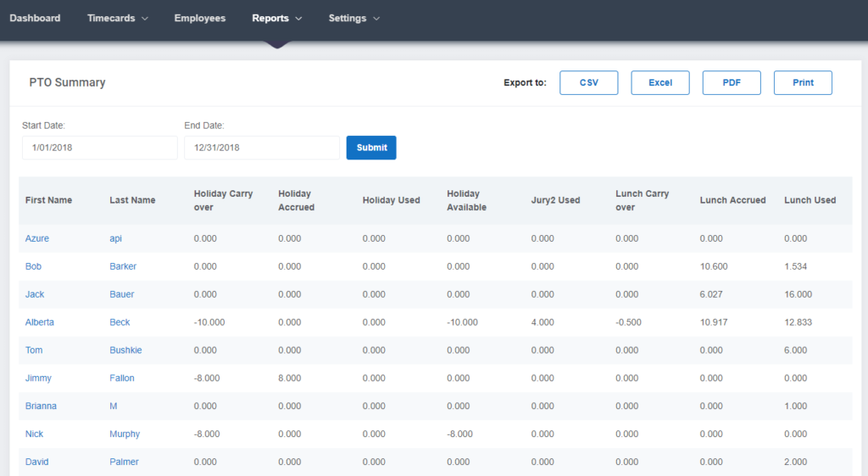Go to the Dashboard page
This screenshot has height=476, width=868.
pyautogui.click(x=35, y=19)
